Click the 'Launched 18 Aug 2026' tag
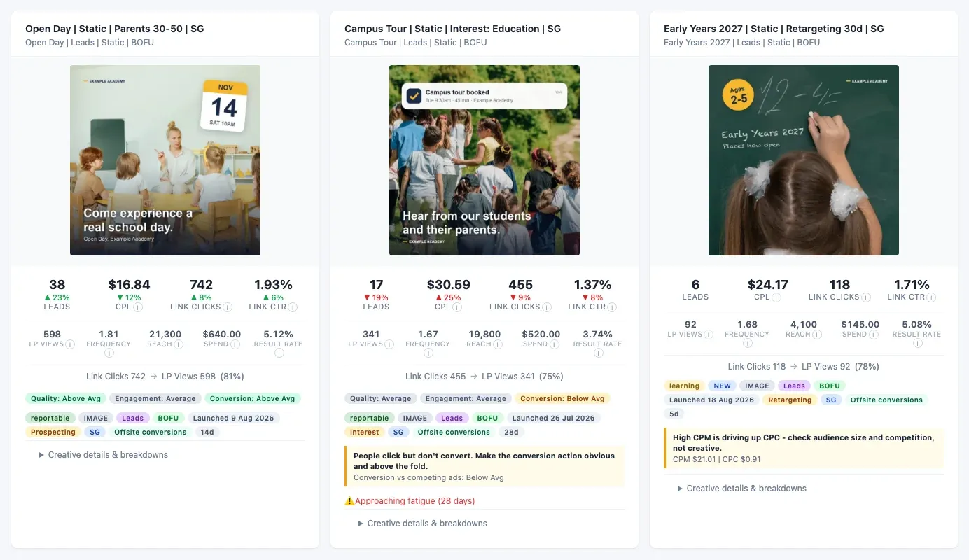The width and height of the screenshot is (969, 560). [712, 400]
